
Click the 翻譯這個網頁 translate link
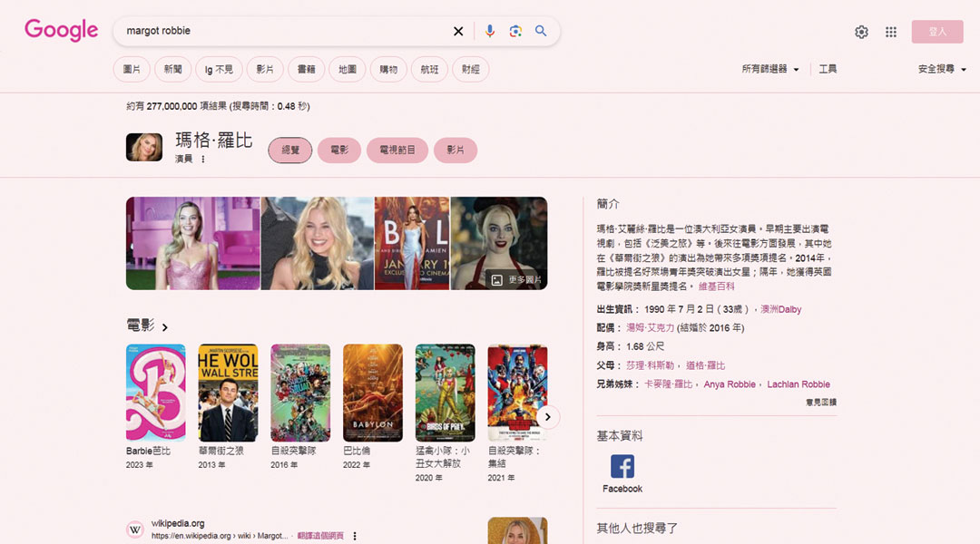coord(320,536)
